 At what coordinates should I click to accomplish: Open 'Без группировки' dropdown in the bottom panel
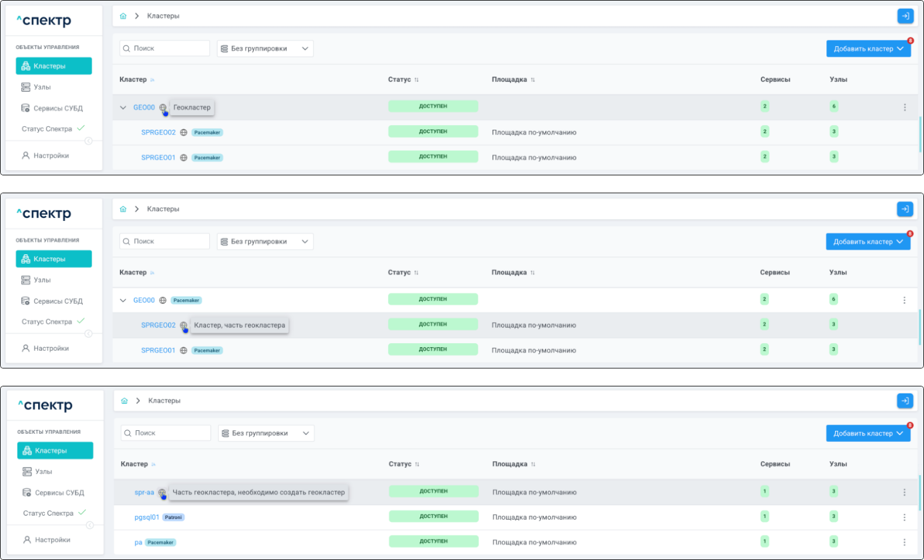(266, 433)
